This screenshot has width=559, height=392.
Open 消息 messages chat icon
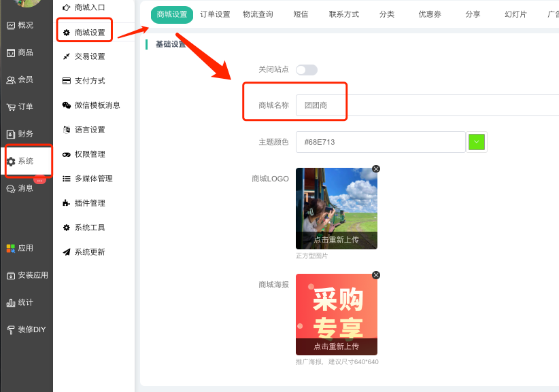pos(11,188)
